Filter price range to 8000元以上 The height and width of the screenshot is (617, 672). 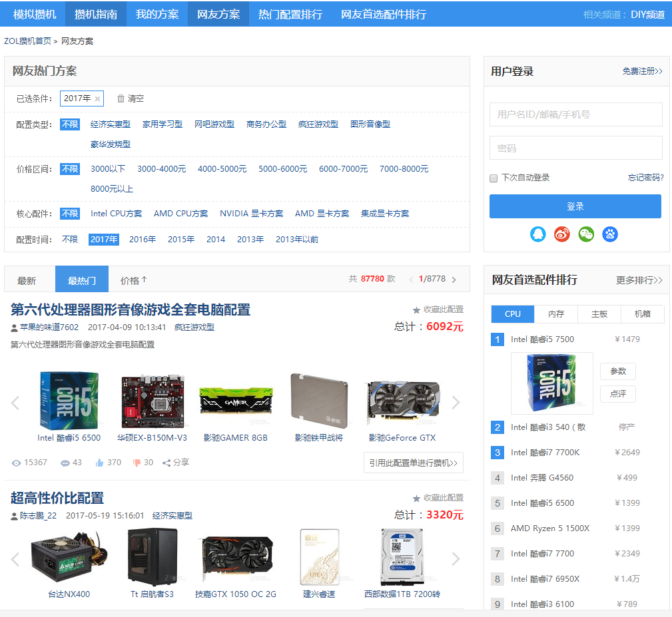pos(112,189)
